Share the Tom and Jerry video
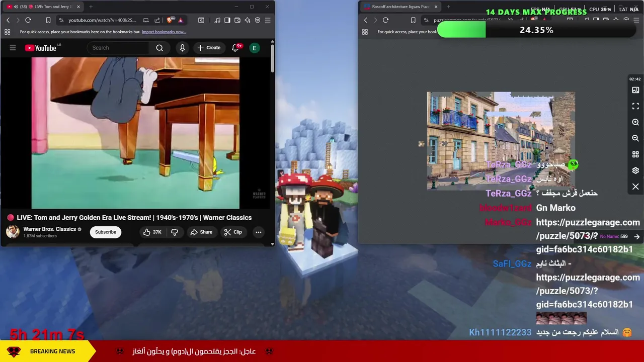This screenshot has height=362, width=644. tap(201, 232)
